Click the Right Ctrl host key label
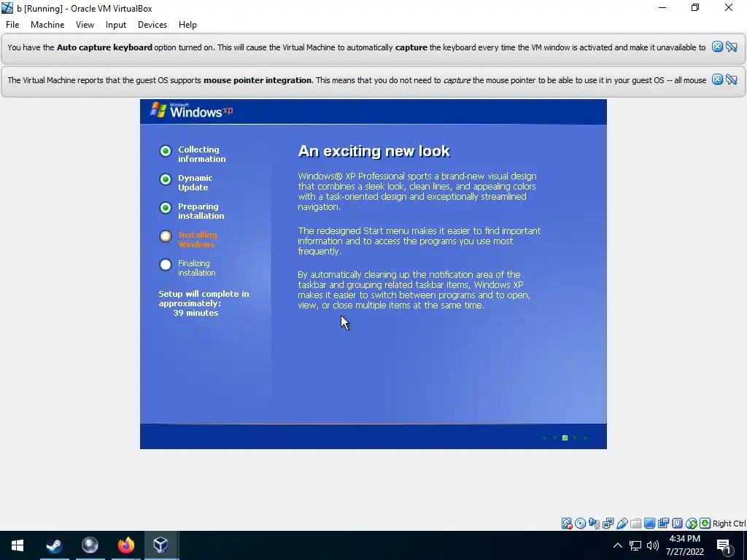747x560 pixels. click(x=729, y=524)
